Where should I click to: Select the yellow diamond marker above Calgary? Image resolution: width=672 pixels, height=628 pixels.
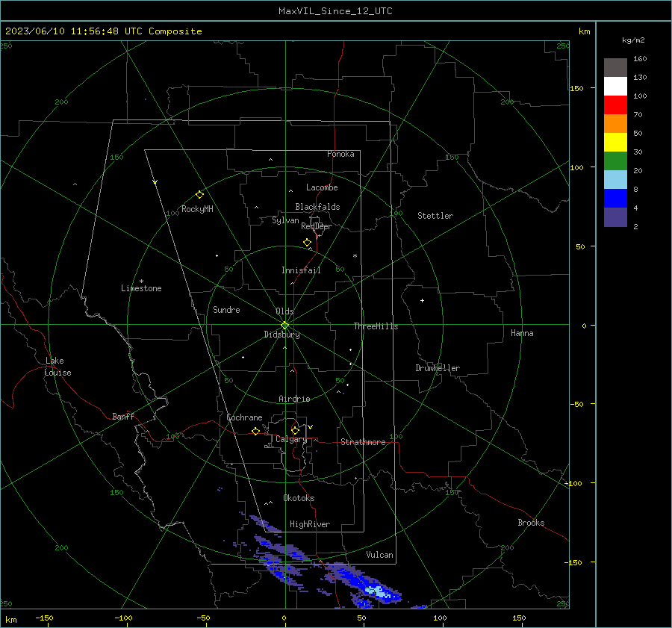[x=295, y=430]
